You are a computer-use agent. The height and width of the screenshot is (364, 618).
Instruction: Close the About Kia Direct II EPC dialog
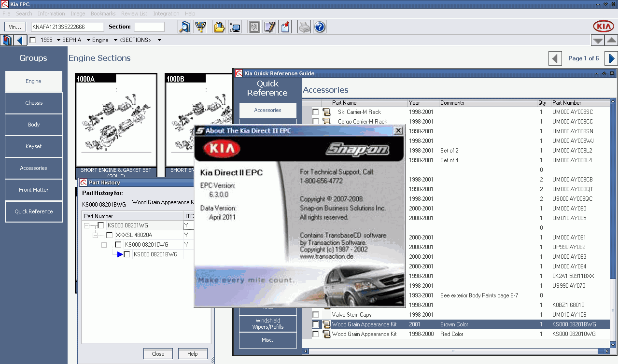coord(398,130)
